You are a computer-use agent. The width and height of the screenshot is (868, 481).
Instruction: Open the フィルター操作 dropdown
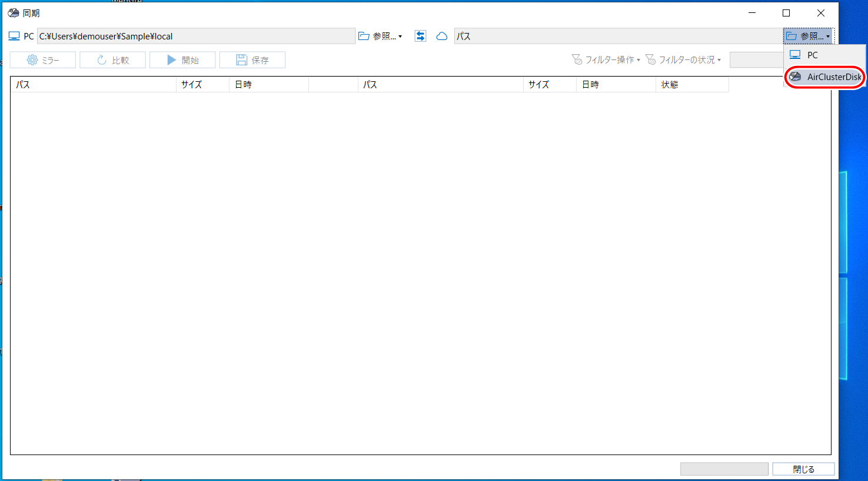point(606,60)
